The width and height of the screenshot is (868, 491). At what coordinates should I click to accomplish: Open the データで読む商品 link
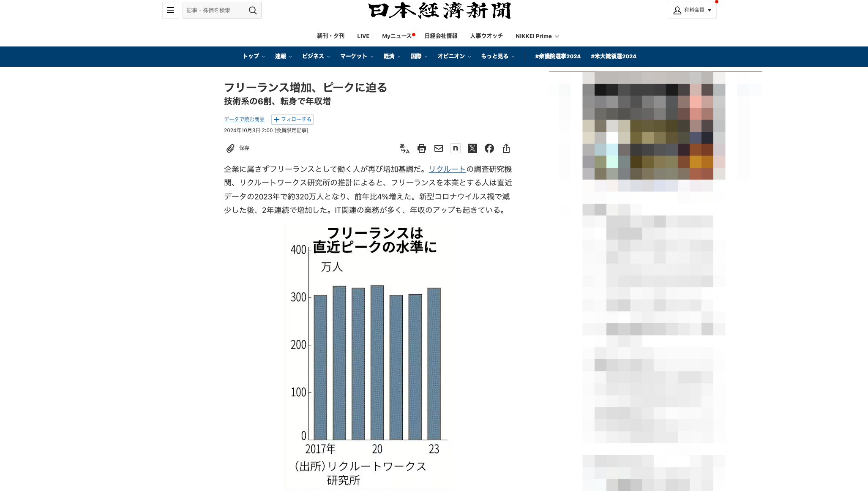244,119
